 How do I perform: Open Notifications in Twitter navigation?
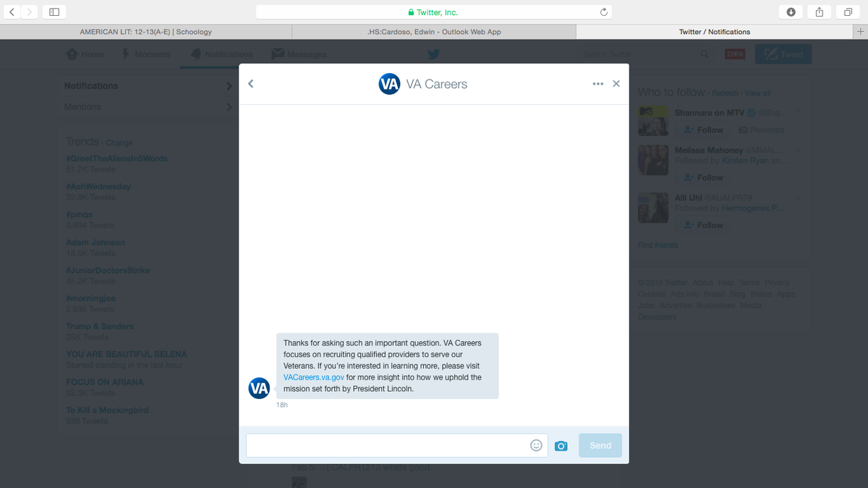[x=221, y=54]
